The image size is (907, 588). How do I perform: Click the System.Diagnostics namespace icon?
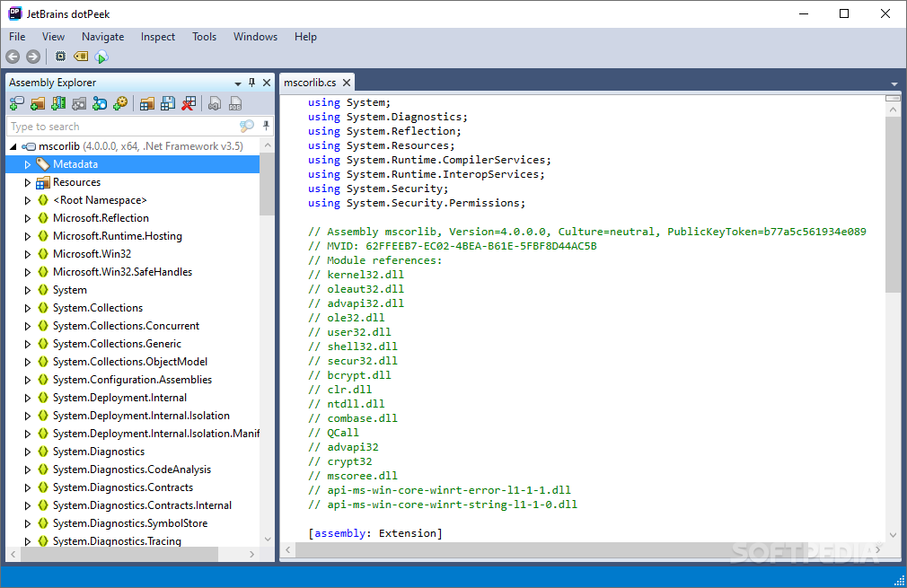[43, 452]
